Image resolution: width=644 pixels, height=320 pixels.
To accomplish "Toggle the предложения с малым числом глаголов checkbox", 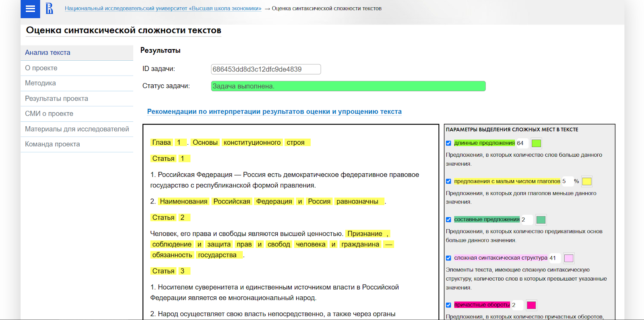I will point(448,181).
